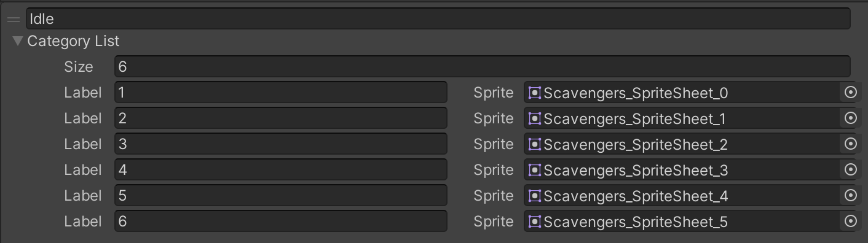Viewport: 868px width, 243px height.
Task: Click the Category List label text
Action: pyautogui.click(x=73, y=41)
